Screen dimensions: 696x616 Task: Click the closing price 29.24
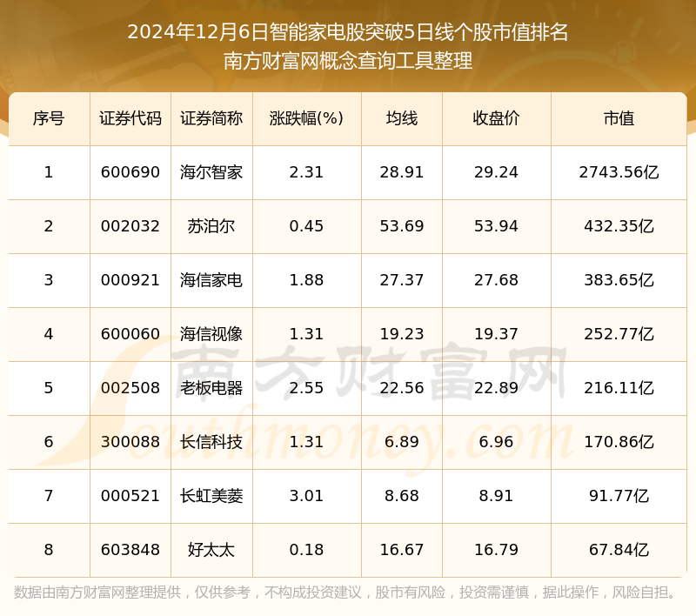pos(496,172)
